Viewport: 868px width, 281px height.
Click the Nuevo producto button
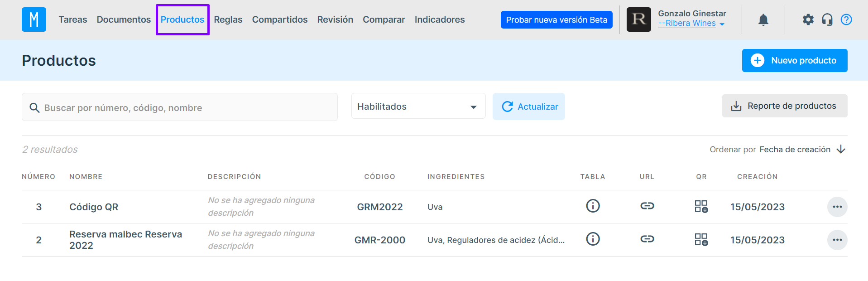[x=794, y=61]
